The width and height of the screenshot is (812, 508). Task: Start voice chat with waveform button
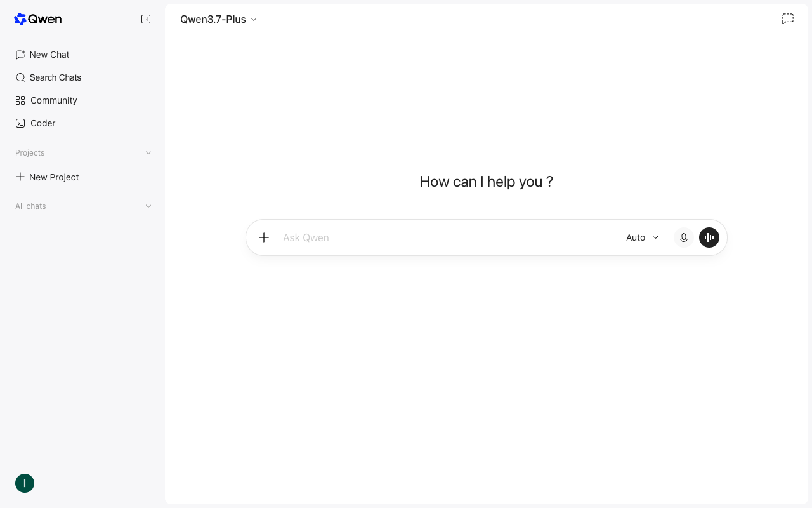(709, 237)
